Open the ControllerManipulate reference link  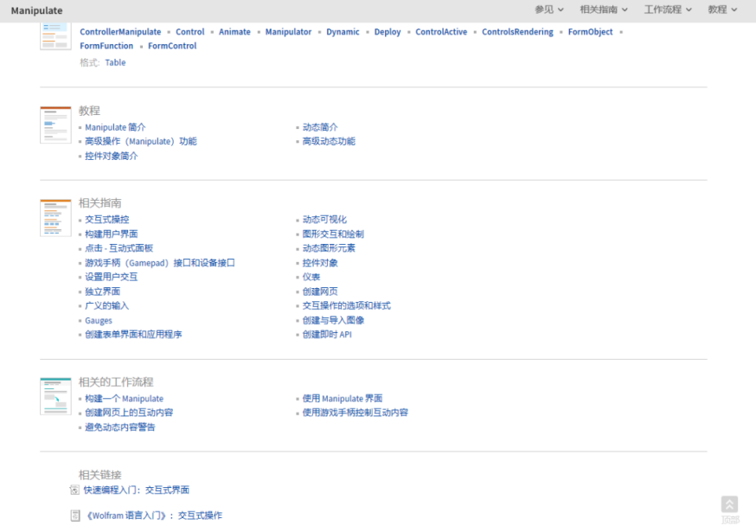pyautogui.click(x=120, y=32)
